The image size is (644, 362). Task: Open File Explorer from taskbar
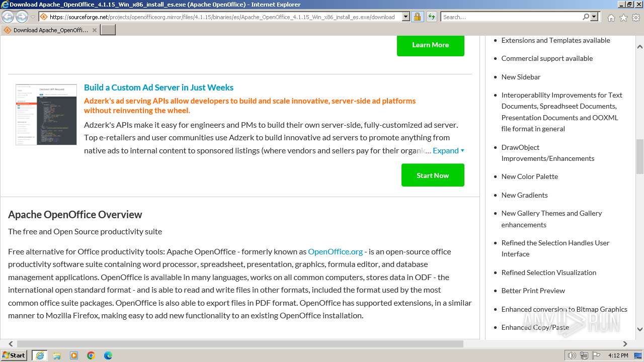(57, 355)
